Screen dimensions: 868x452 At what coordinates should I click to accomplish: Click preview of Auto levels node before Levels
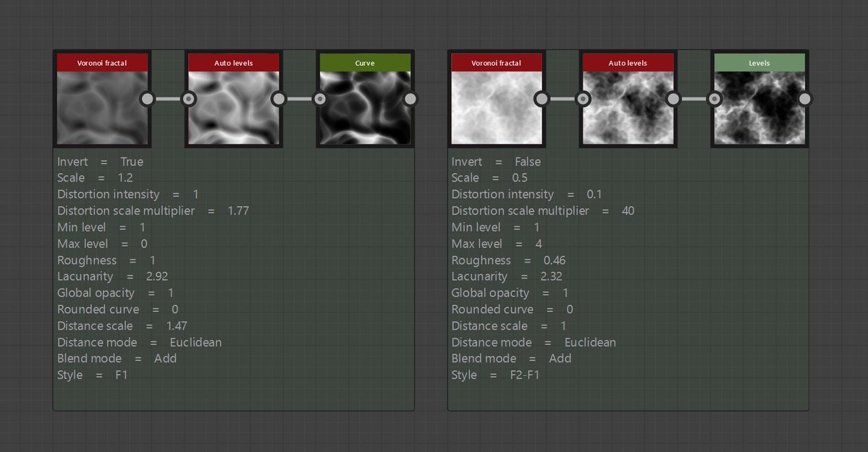[628, 108]
